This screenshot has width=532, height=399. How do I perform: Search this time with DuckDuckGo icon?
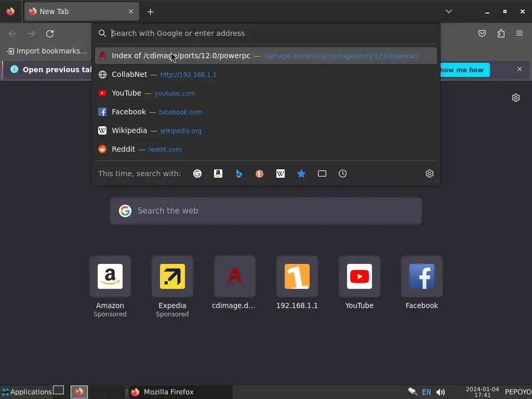pyautogui.click(x=260, y=174)
